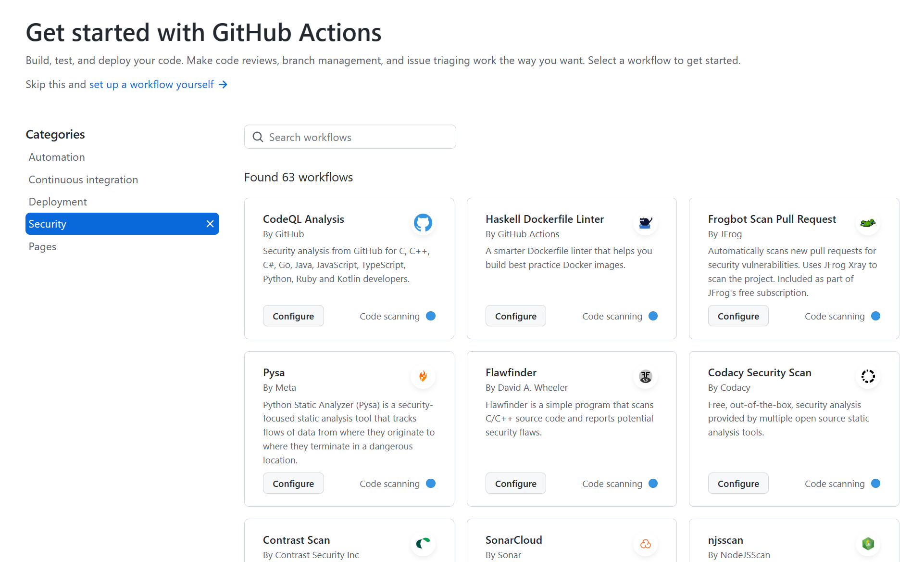Click the njsscan green icon
The image size is (924, 562).
click(868, 544)
